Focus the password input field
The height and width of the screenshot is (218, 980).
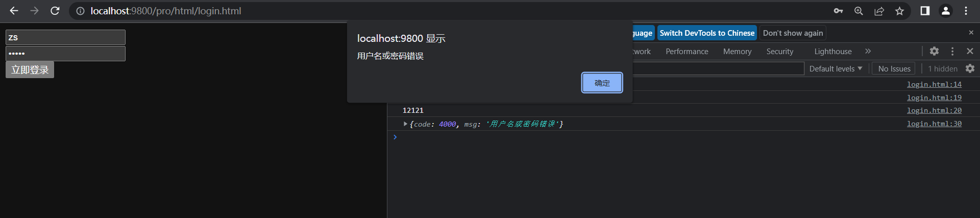[65, 54]
